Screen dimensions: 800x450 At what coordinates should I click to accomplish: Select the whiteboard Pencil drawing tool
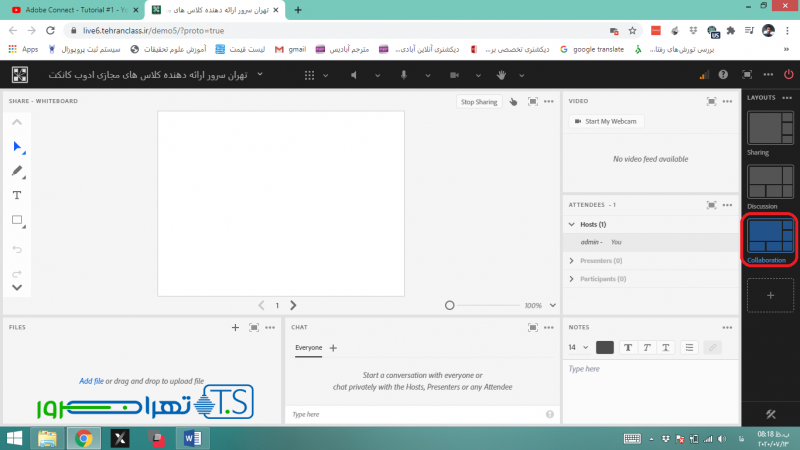pyautogui.click(x=18, y=171)
